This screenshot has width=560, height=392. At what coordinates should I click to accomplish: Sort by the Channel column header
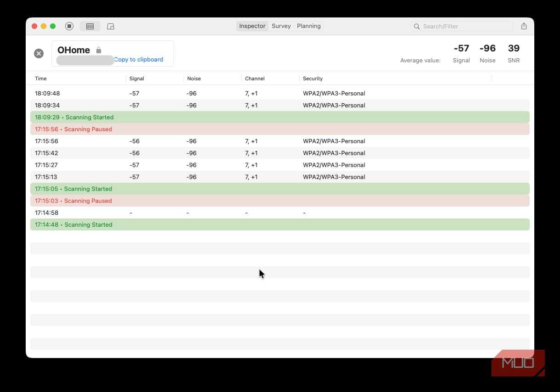[255, 78]
